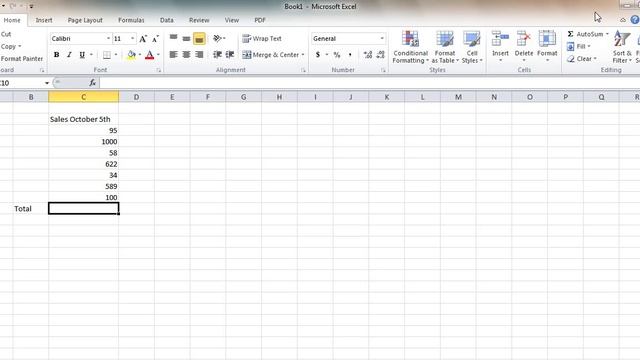Open Fill Color dropdown arrow
The height and width of the screenshot is (360, 640).
140,55
